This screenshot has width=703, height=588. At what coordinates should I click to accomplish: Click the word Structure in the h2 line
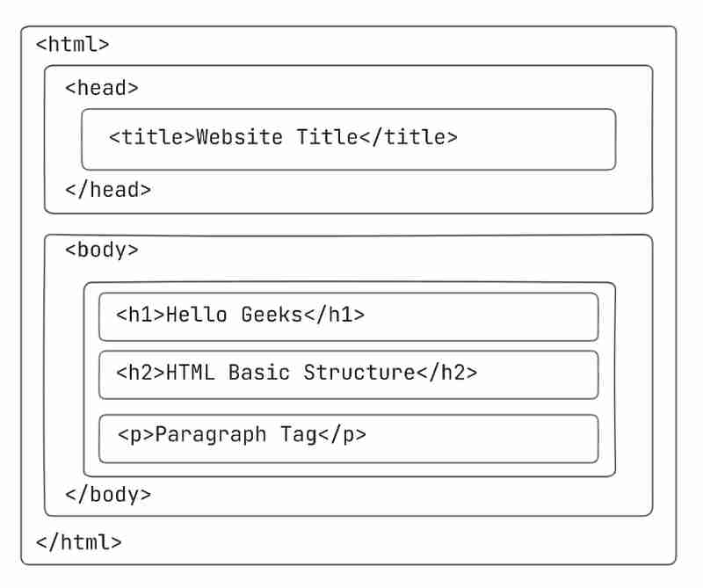pos(359,373)
